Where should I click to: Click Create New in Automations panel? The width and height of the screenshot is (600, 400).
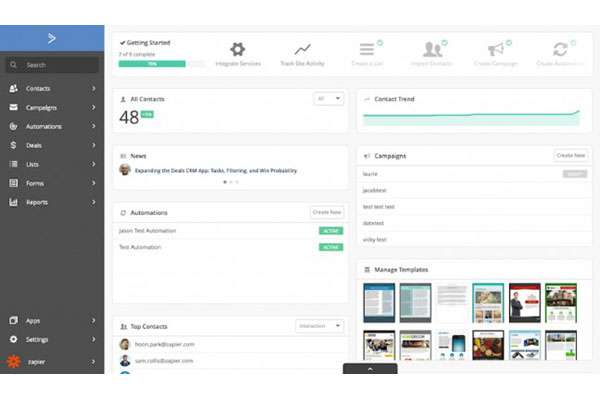click(x=327, y=212)
